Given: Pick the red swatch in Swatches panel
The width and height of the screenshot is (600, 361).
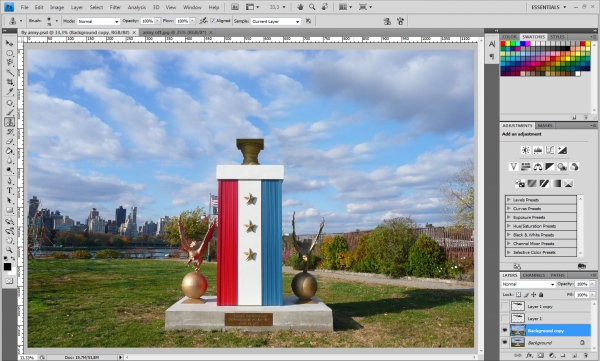Looking at the screenshot, I should pos(503,44).
